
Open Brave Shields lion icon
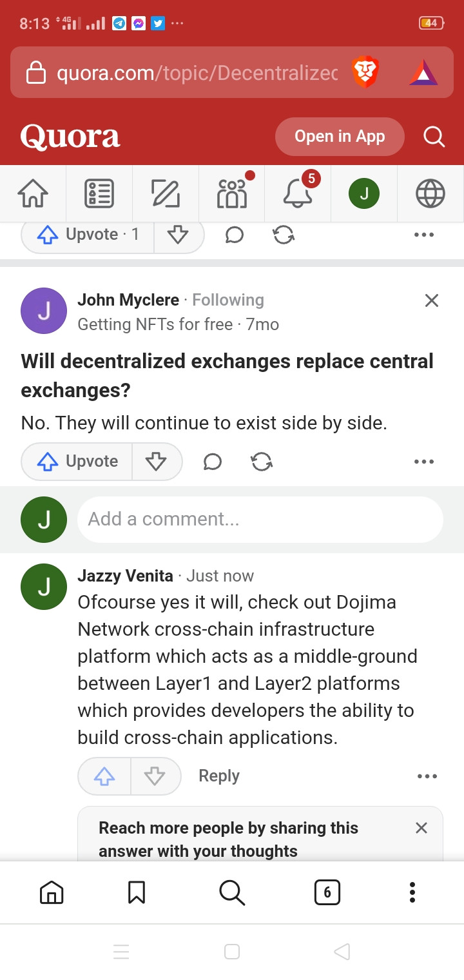click(365, 72)
